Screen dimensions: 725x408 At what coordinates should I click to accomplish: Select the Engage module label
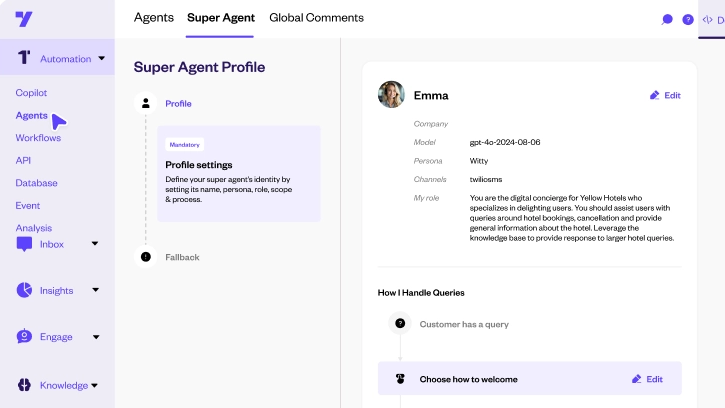tap(56, 337)
